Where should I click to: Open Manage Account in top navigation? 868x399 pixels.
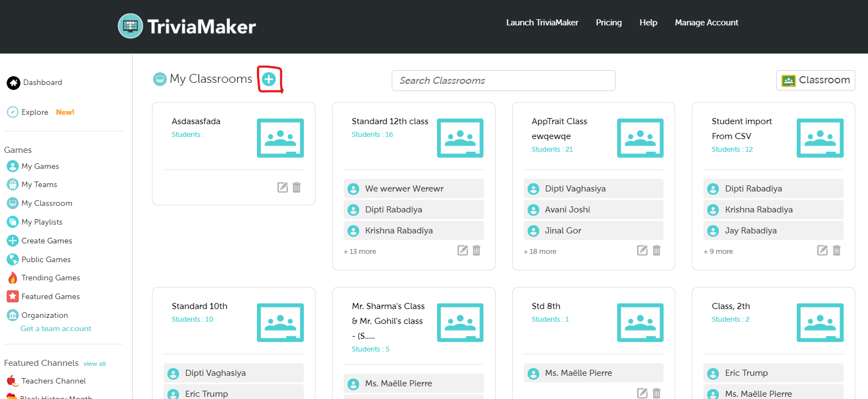706,23
